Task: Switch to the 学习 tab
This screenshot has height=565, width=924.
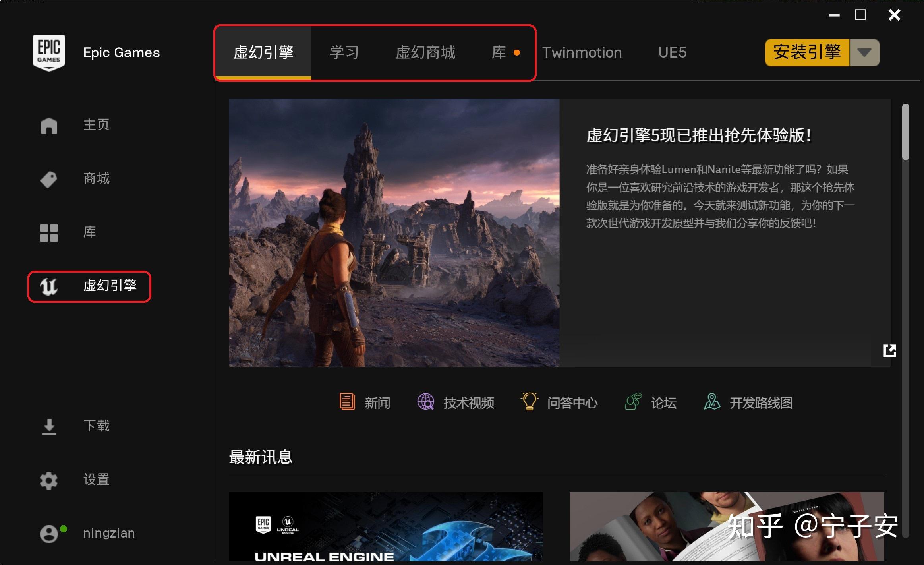Action: tap(344, 52)
